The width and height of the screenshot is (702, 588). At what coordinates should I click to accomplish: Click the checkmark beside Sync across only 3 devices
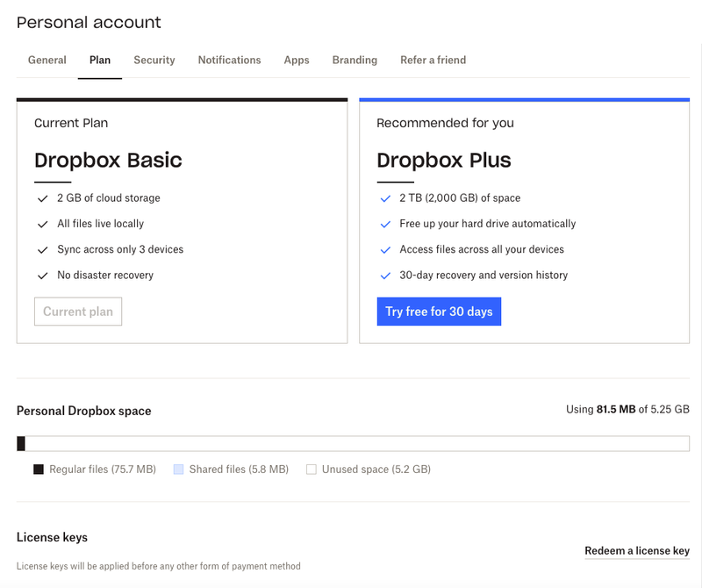click(x=42, y=249)
